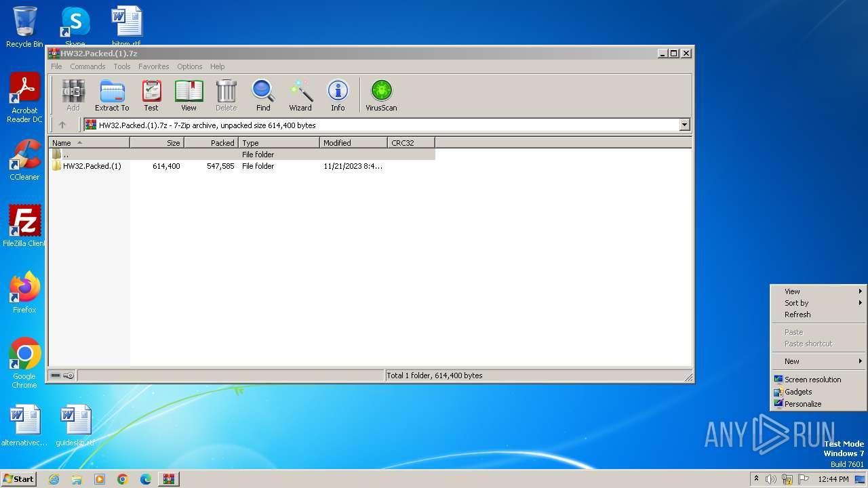
Task: Start VirusScan on the archive
Action: 381,95
